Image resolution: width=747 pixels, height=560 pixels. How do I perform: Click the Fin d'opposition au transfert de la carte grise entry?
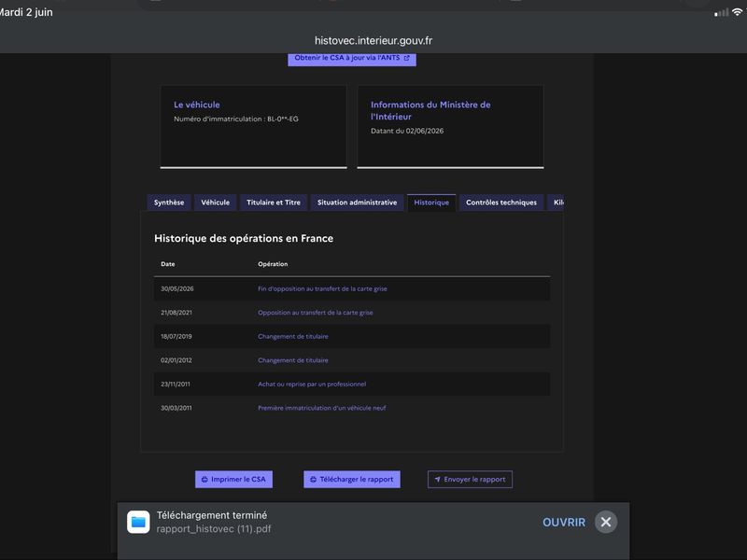click(322, 288)
